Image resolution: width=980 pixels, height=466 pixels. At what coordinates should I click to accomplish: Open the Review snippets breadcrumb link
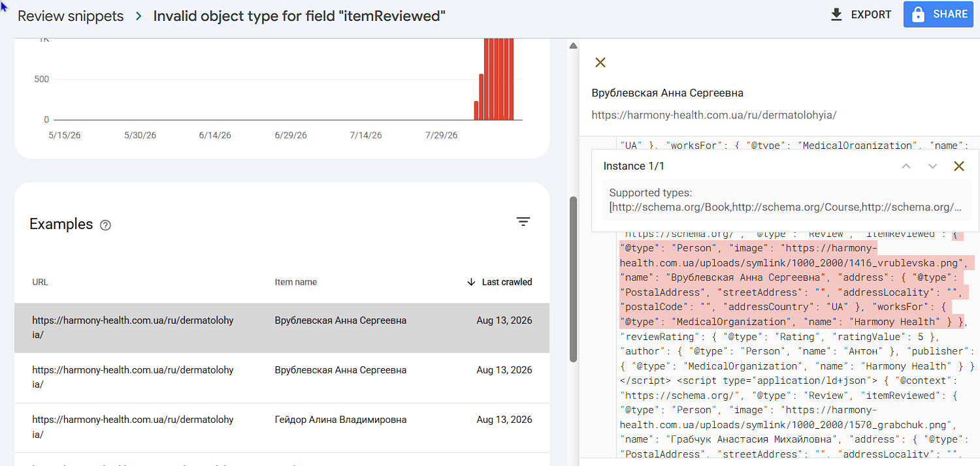click(x=71, y=16)
